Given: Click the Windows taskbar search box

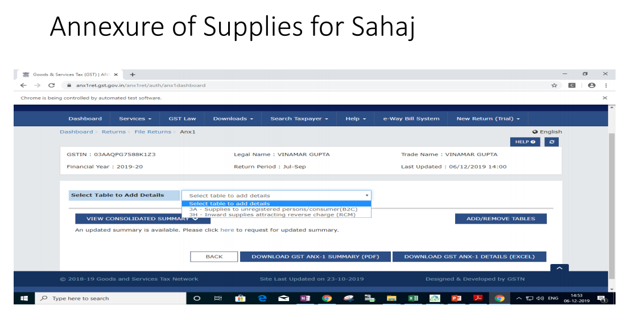Looking at the screenshot, I should pos(110,298).
